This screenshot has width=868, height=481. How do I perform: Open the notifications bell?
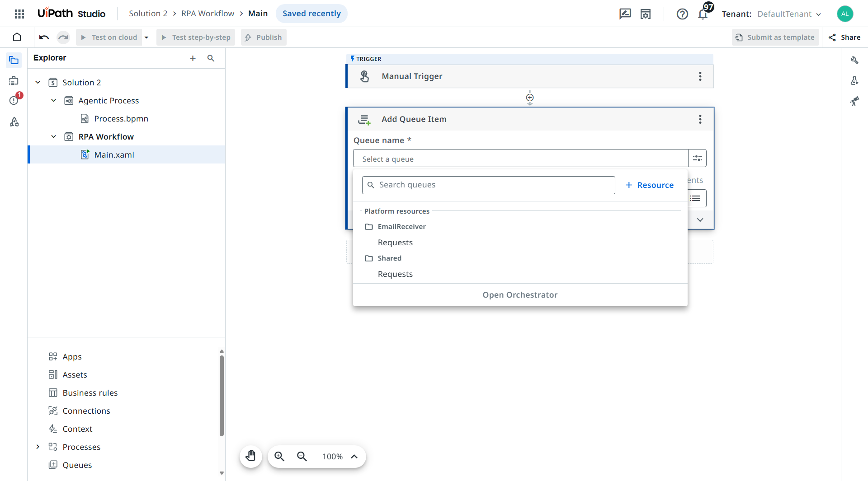coord(703,14)
